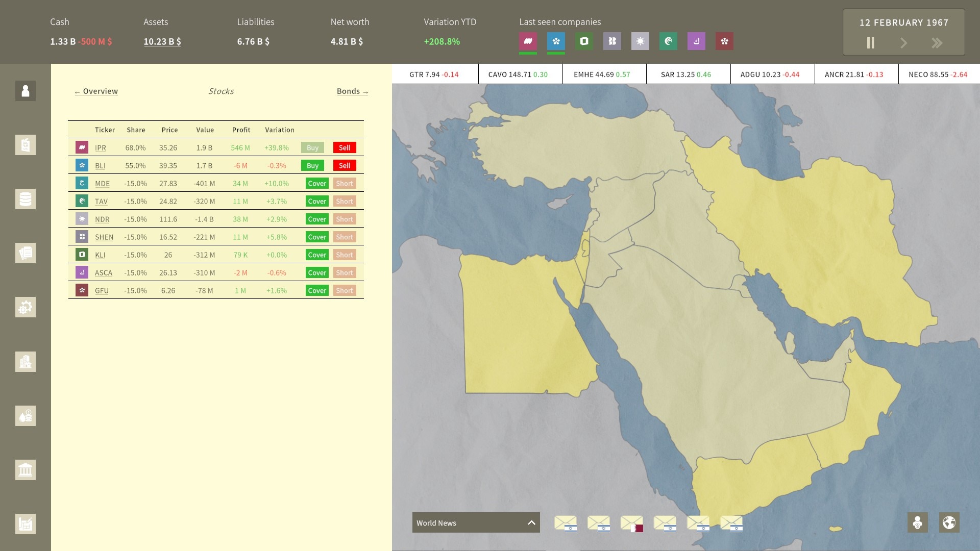This screenshot has width=980, height=551.
Task: Select the purple ASCA company icon in last seen
Action: tap(696, 41)
